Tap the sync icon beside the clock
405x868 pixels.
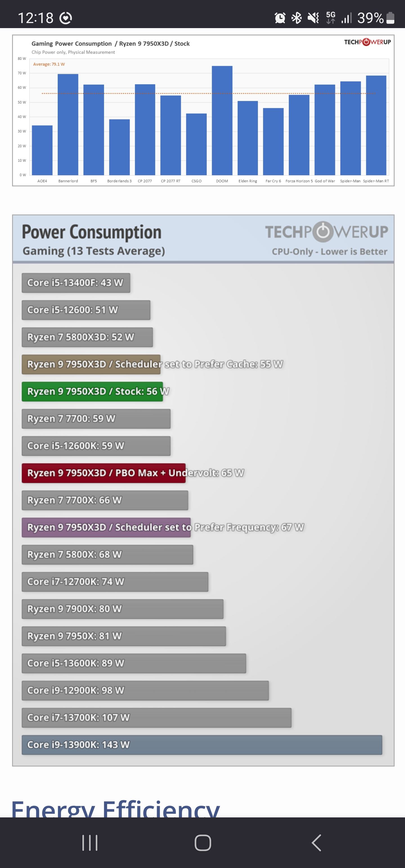point(66,18)
